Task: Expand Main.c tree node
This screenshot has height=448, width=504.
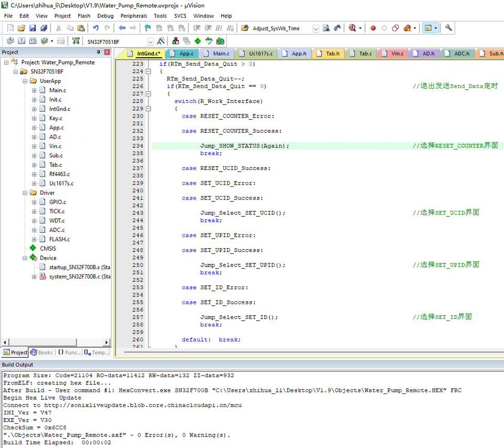Action: pyautogui.click(x=34, y=90)
